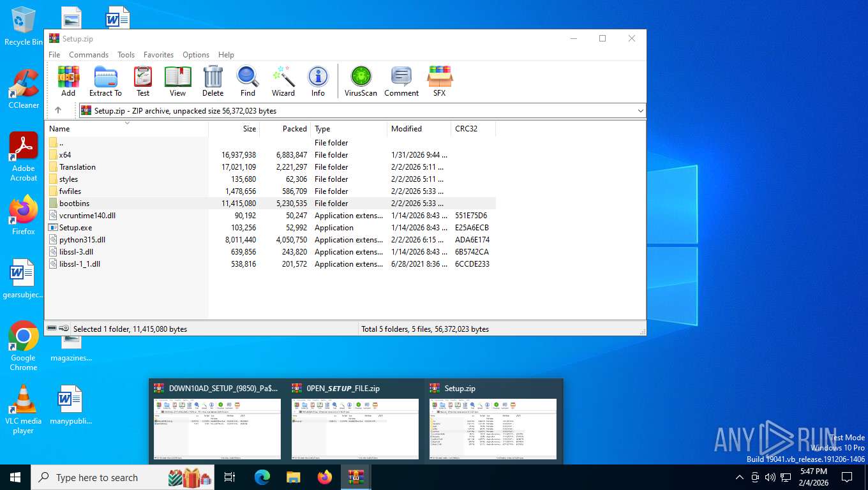
Task: Open the gearsubjec Word document on desktop
Action: pos(24,279)
